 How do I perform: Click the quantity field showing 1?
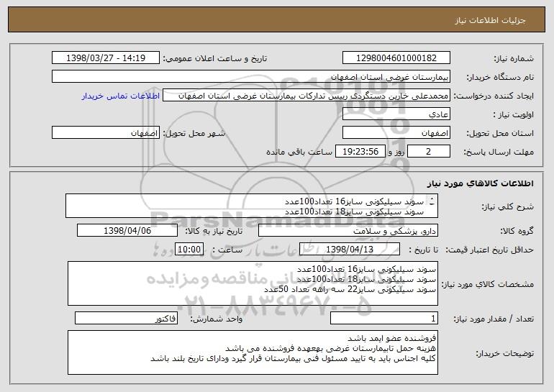pyautogui.click(x=384, y=318)
